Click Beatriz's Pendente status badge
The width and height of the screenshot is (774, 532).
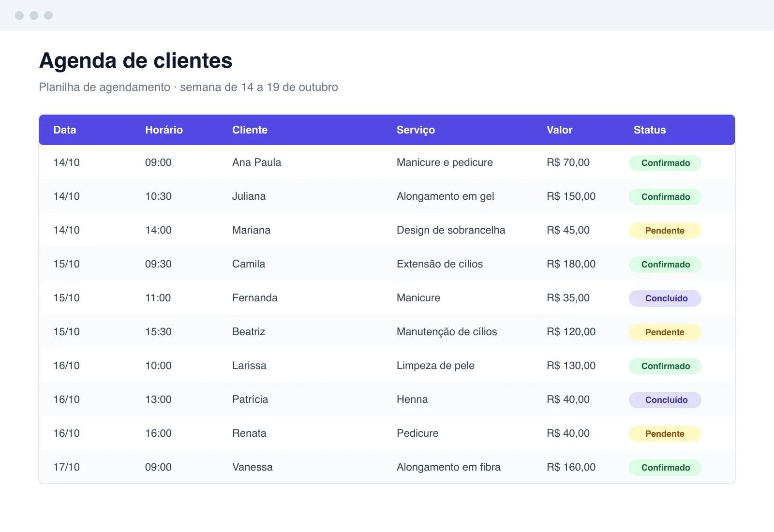click(665, 332)
